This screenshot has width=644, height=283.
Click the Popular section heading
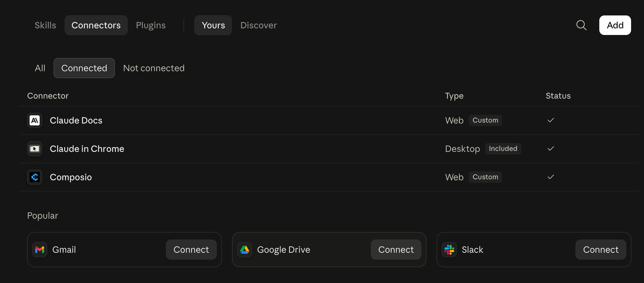pyautogui.click(x=42, y=216)
